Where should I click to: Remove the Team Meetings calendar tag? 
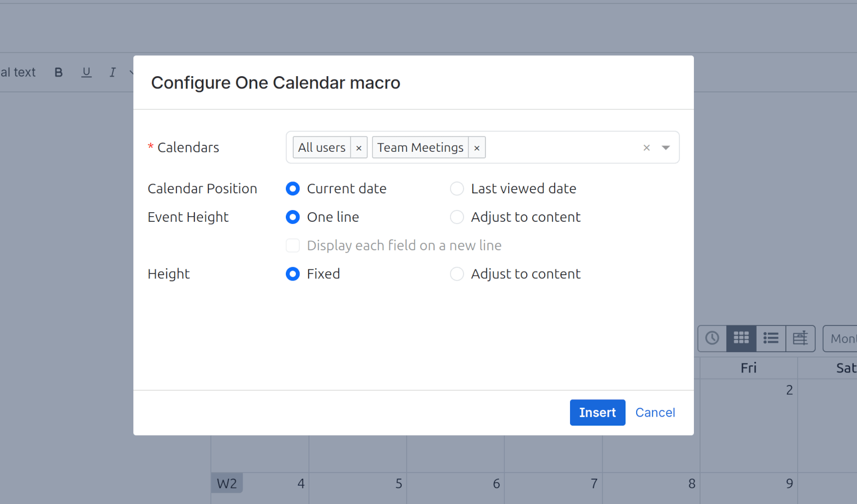coord(476,147)
